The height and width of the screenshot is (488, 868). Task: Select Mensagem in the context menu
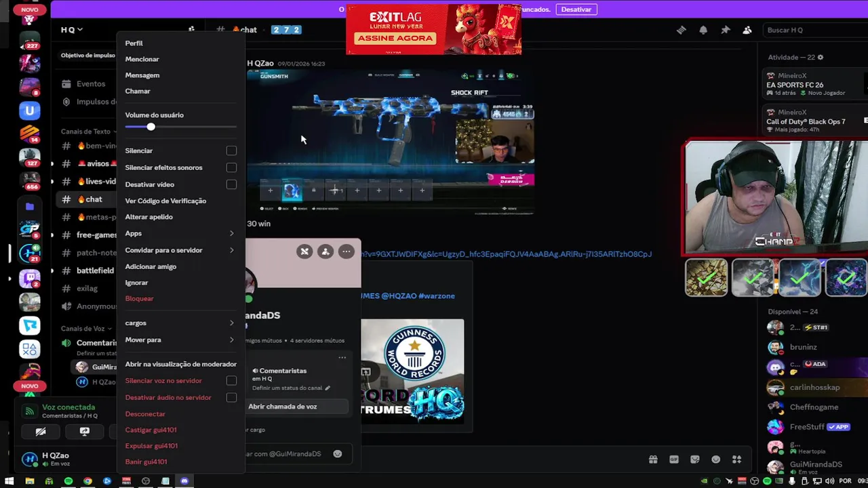click(x=142, y=75)
